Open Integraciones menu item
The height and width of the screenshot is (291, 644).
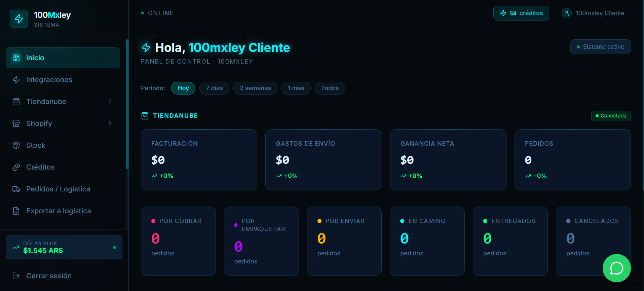pos(63,80)
